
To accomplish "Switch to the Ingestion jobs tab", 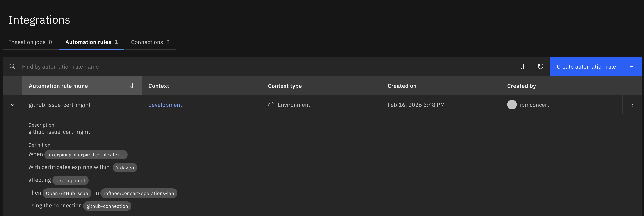I will 30,42.
